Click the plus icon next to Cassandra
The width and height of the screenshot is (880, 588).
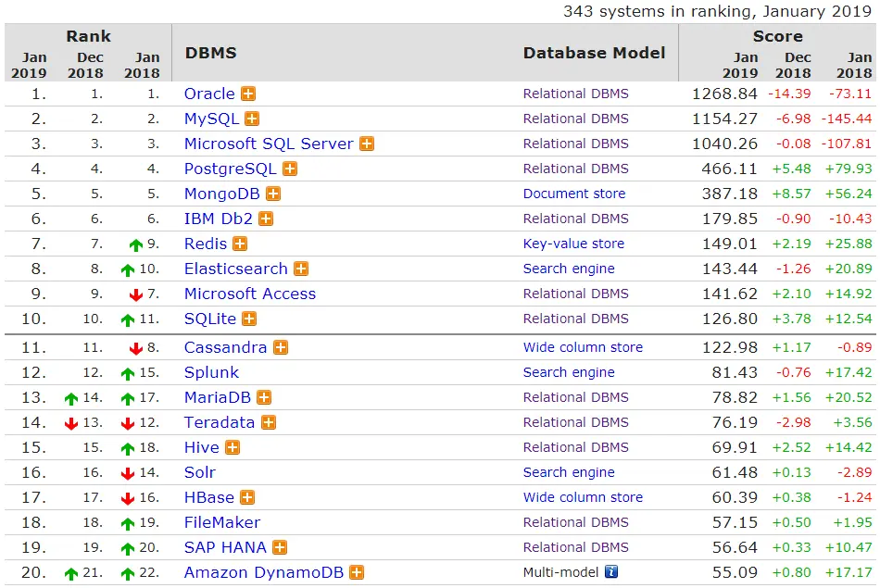281,348
